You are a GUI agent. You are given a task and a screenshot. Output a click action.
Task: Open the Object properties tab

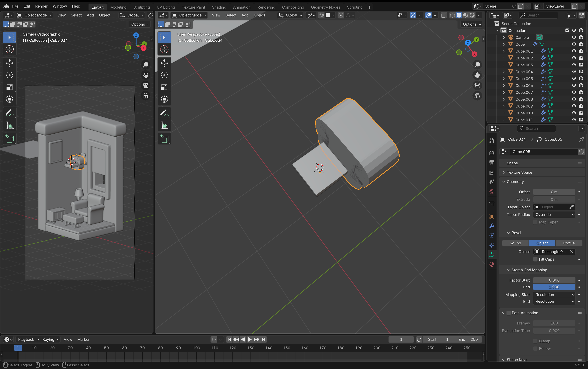[492, 216]
